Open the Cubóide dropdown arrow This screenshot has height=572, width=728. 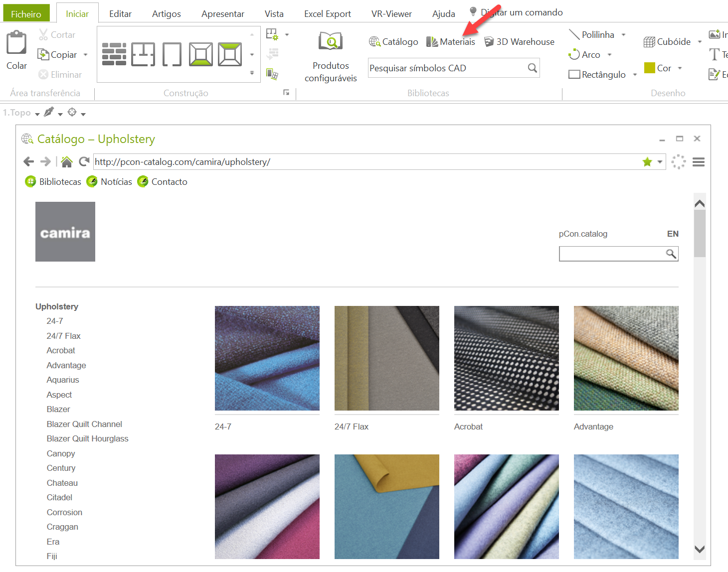coord(700,42)
